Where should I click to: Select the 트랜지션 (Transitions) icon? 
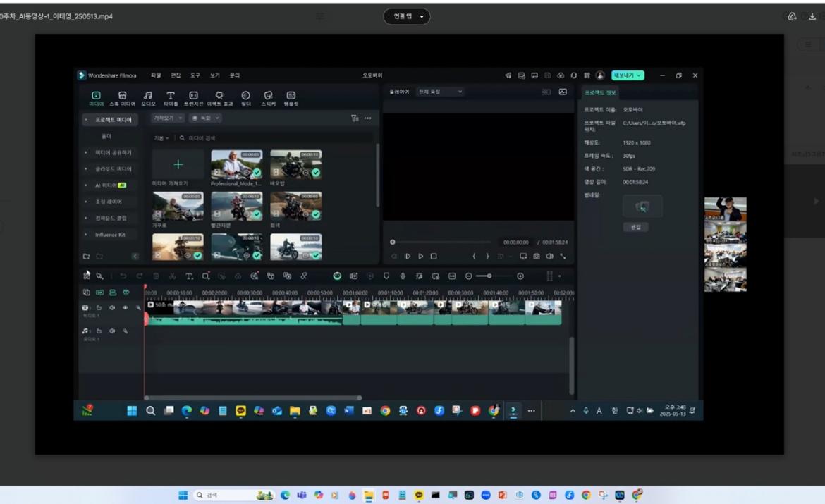193,97
